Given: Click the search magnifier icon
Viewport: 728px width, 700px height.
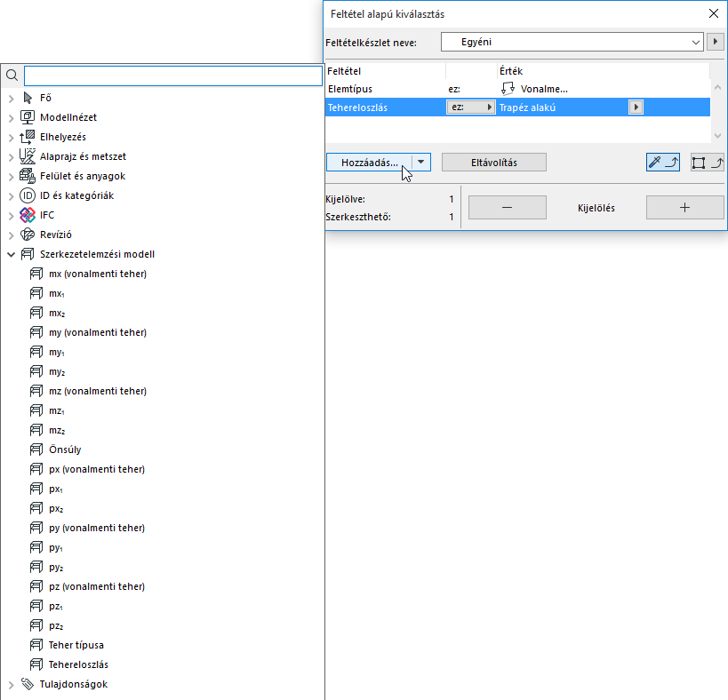Looking at the screenshot, I should tap(12, 76).
